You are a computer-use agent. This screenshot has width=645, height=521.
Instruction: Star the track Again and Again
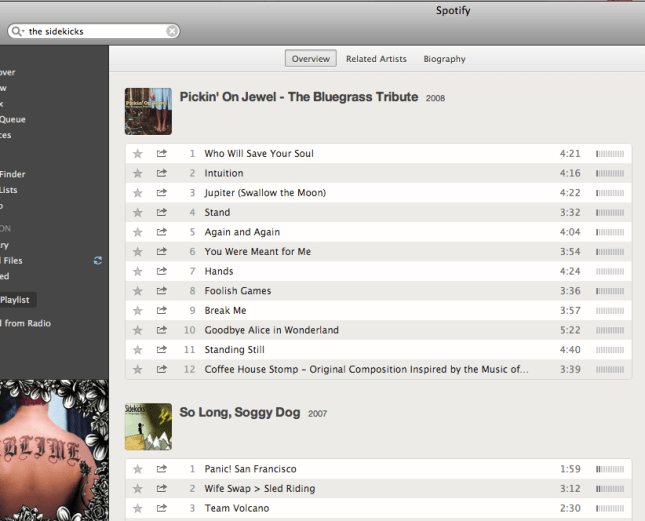pyautogui.click(x=137, y=232)
